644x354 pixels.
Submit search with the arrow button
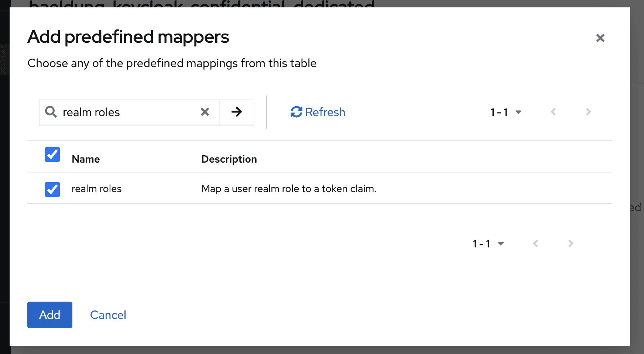coord(237,112)
